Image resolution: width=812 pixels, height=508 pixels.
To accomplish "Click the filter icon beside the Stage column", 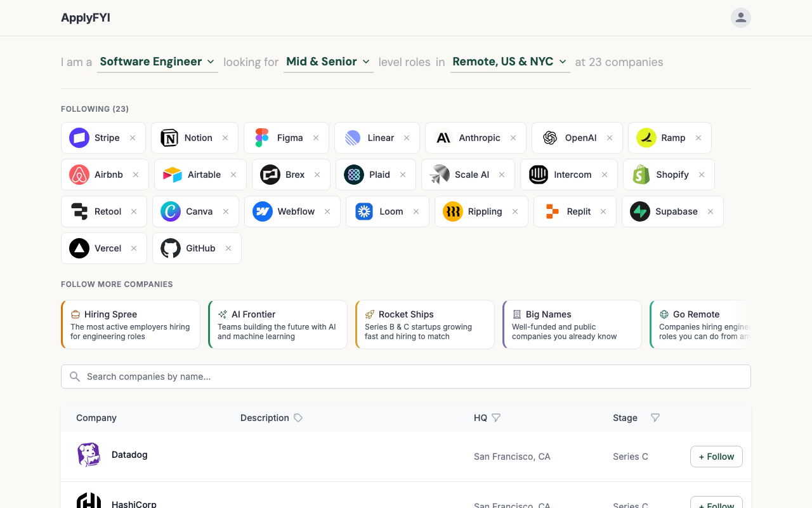I will click(x=655, y=418).
